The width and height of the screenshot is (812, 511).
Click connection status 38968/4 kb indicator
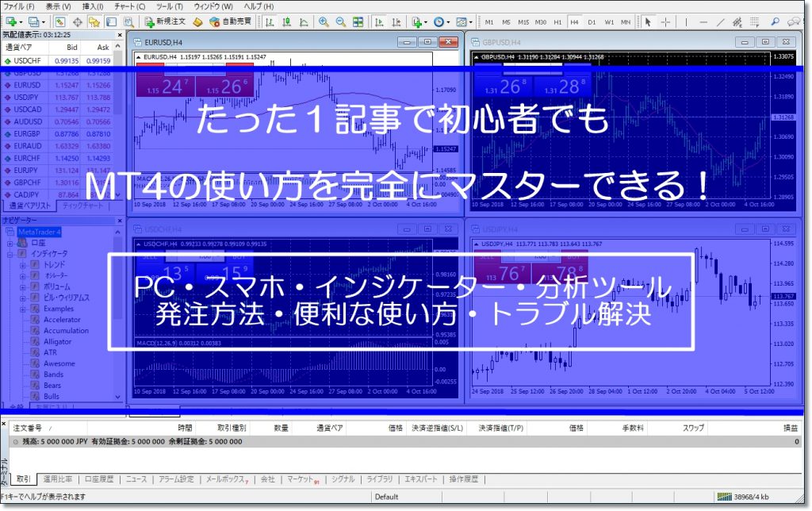(x=744, y=497)
